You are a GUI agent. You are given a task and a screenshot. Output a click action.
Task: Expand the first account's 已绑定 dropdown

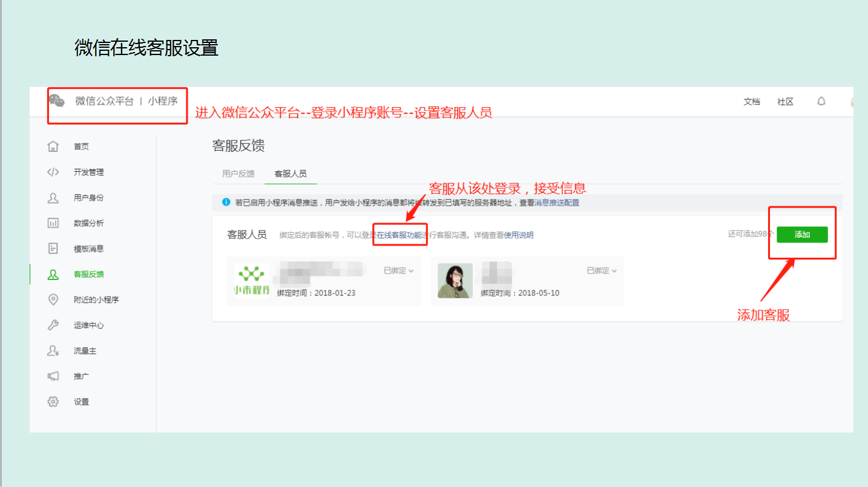[398, 271]
